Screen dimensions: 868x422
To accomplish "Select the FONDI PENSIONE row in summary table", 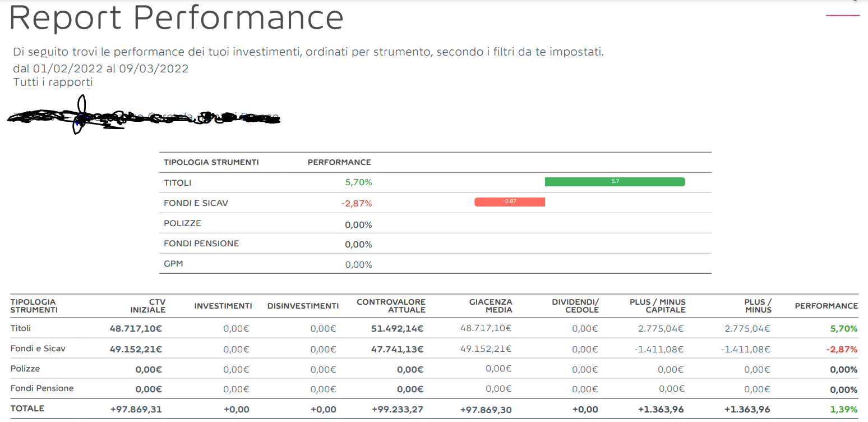I will point(201,244).
